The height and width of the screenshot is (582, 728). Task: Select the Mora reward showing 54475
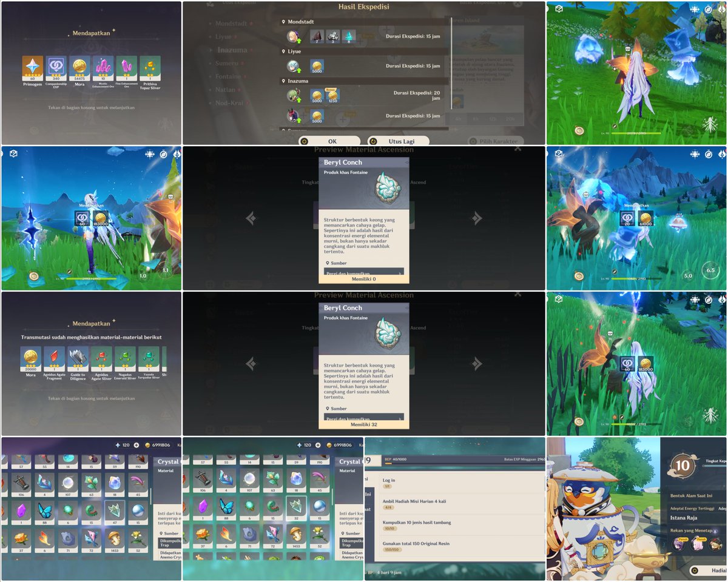point(79,69)
